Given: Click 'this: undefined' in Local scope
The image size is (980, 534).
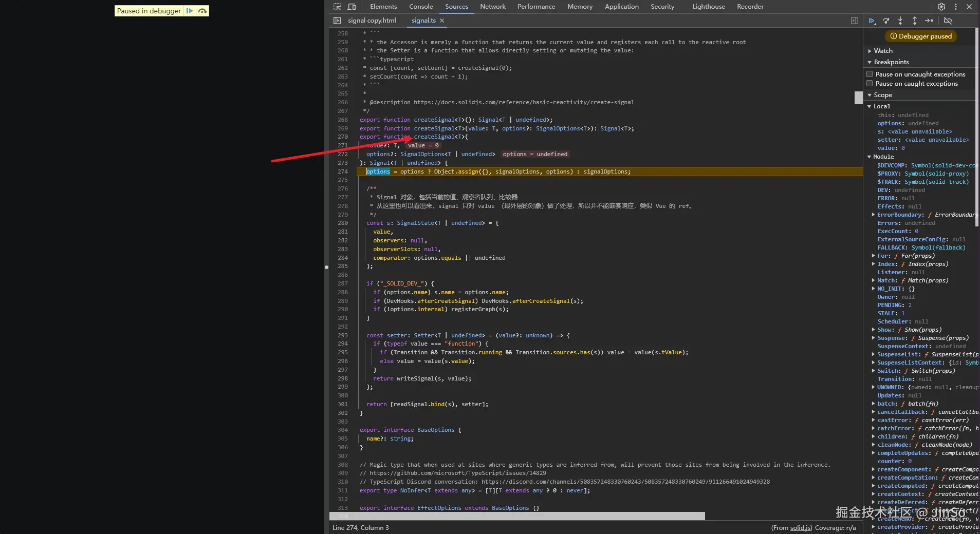Looking at the screenshot, I should [x=903, y=115].
